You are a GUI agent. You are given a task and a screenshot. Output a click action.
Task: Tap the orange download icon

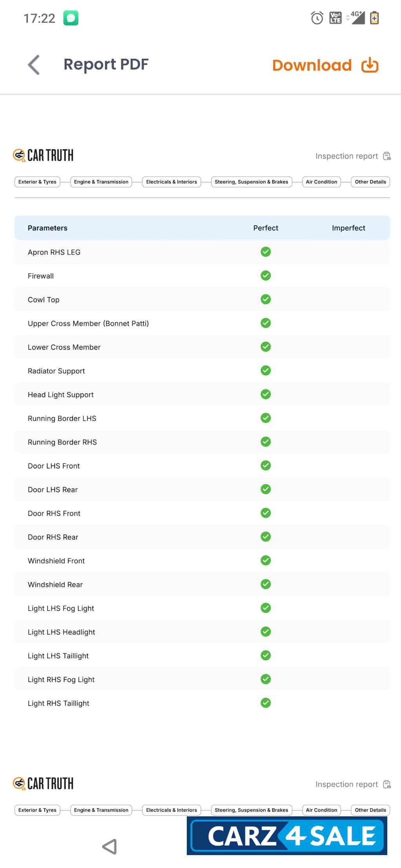click(370, 65)
